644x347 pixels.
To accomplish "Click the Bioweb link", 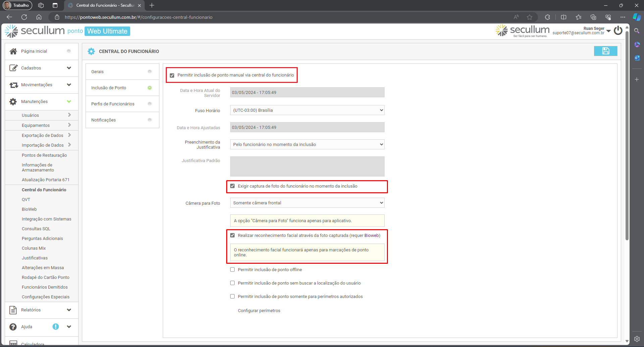I will (371, 236).
